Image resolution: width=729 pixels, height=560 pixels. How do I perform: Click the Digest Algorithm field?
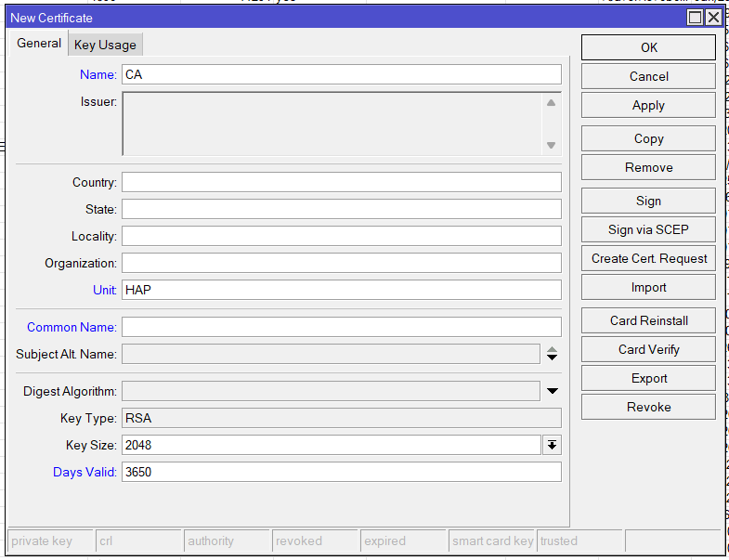pyautogui.click(x=331, y=392)
